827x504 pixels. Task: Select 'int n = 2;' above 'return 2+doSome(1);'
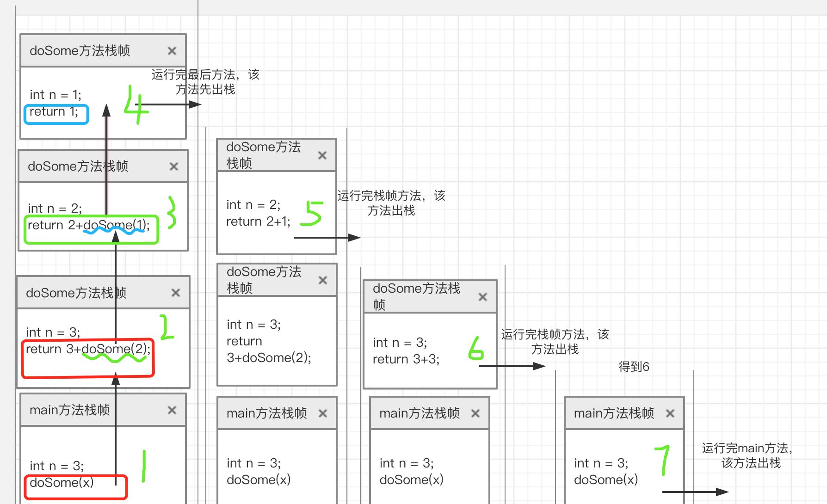(x=55, y=209)
